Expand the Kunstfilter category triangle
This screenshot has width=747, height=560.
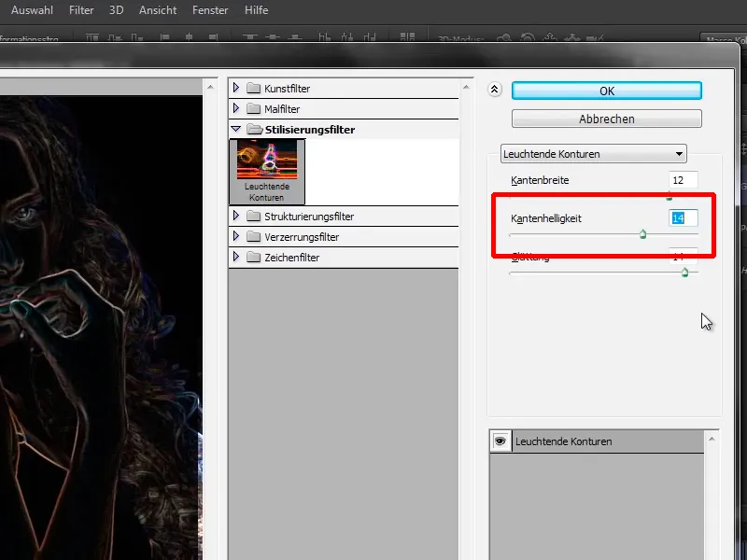pyautogui.click(x=236, y=88)
